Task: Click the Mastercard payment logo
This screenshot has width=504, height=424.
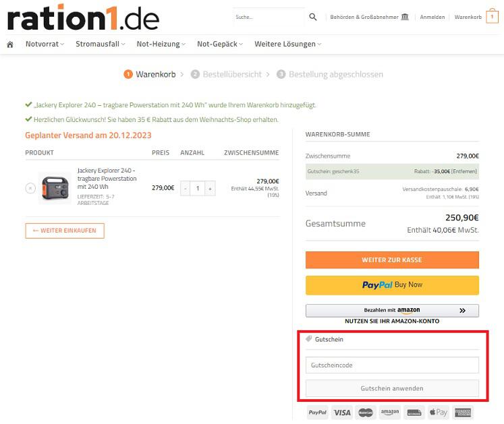Action: [x=366, y=413]
